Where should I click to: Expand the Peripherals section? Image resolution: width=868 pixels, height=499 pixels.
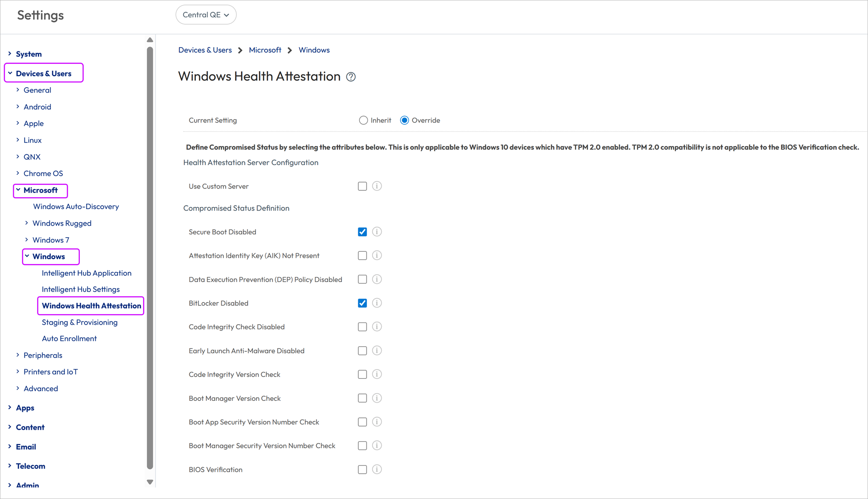click(18, 355)
